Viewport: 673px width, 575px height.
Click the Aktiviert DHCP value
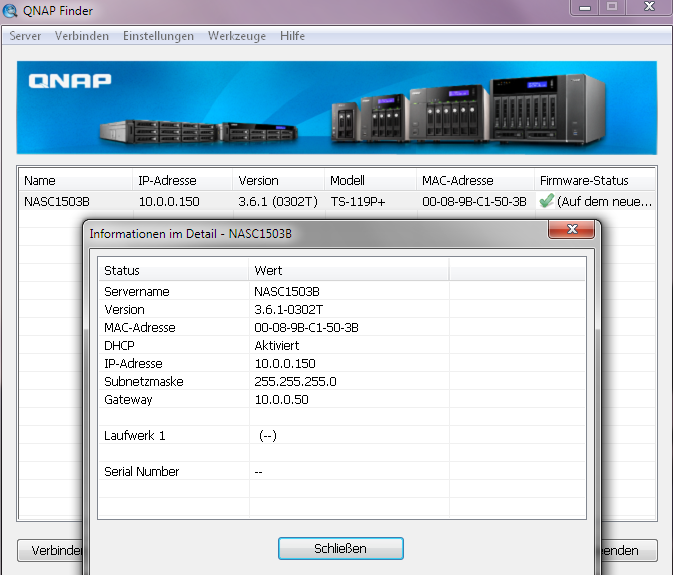(x=276, y=345)
